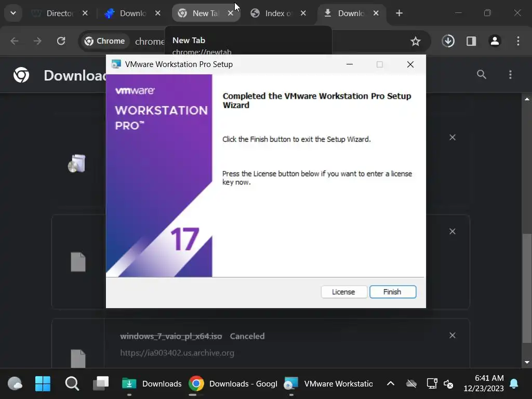Switch to VMware Workstation taskbar item

pos(328,384)
